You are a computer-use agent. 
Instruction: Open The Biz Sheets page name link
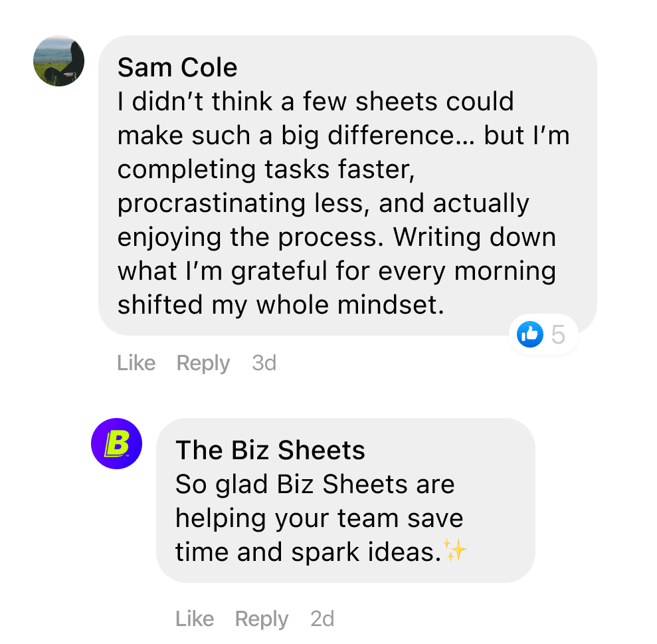[x=270, y=450]
